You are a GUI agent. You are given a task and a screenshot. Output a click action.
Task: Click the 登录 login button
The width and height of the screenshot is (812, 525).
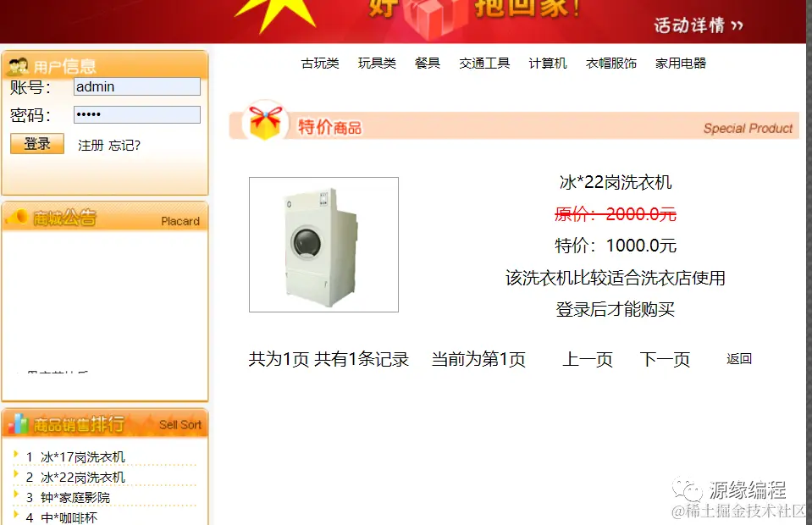point(37,144)
